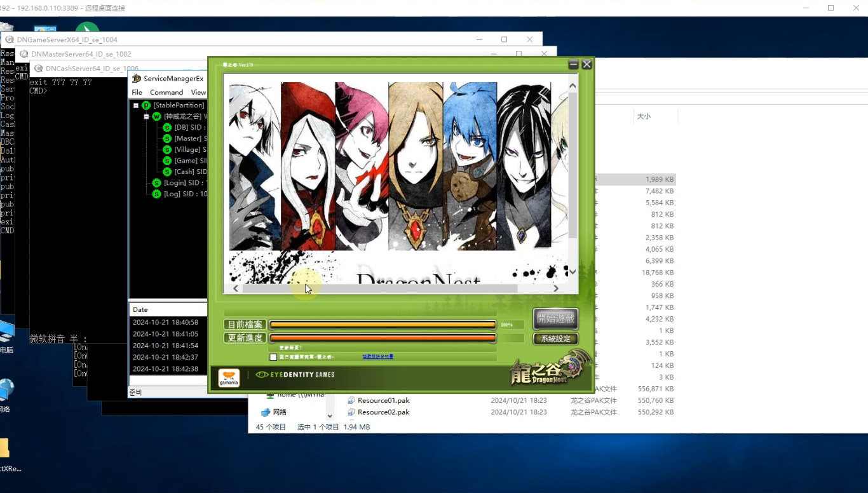Click the 18,768 KB size cell
Screen dimensions: 868x493
click(x=658, y=273)
